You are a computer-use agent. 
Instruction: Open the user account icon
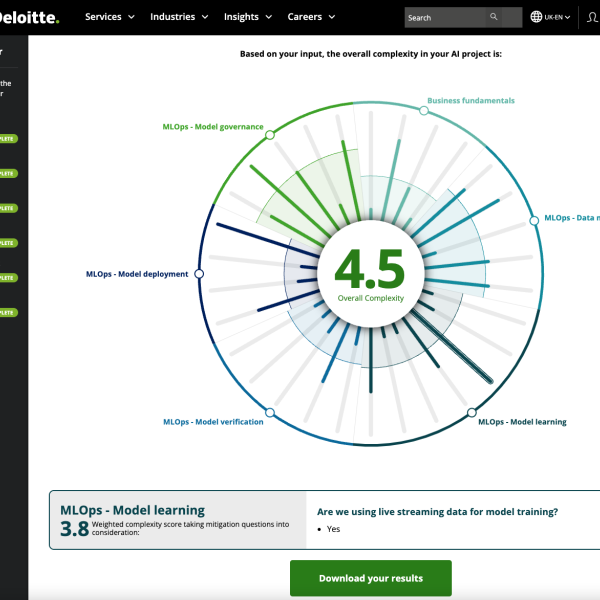coord(592,17)
